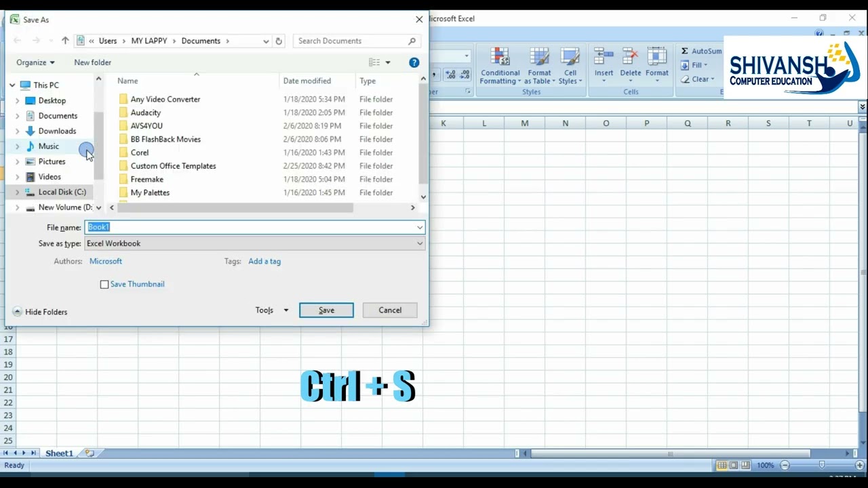Open view options dropdown arrow
Screen dimensions: 868x488
[388, 62]
